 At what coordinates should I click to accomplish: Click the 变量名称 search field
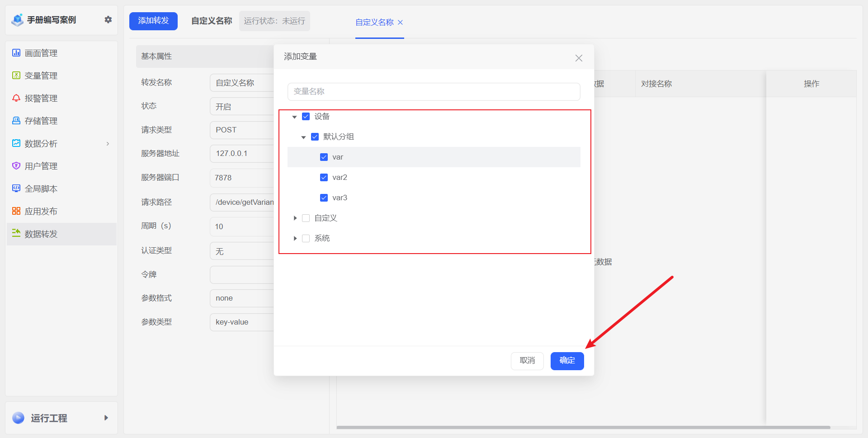click(434, 91)
